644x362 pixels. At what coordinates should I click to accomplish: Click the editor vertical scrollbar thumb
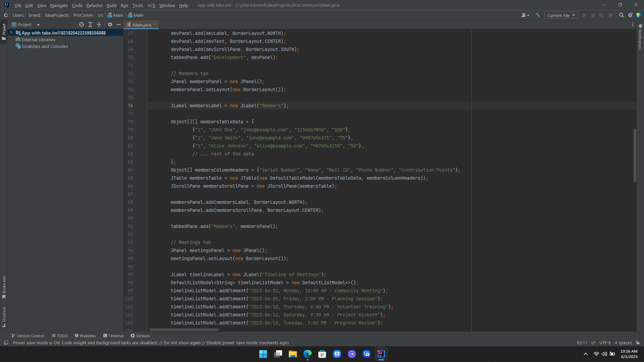[x=635, y=155]
